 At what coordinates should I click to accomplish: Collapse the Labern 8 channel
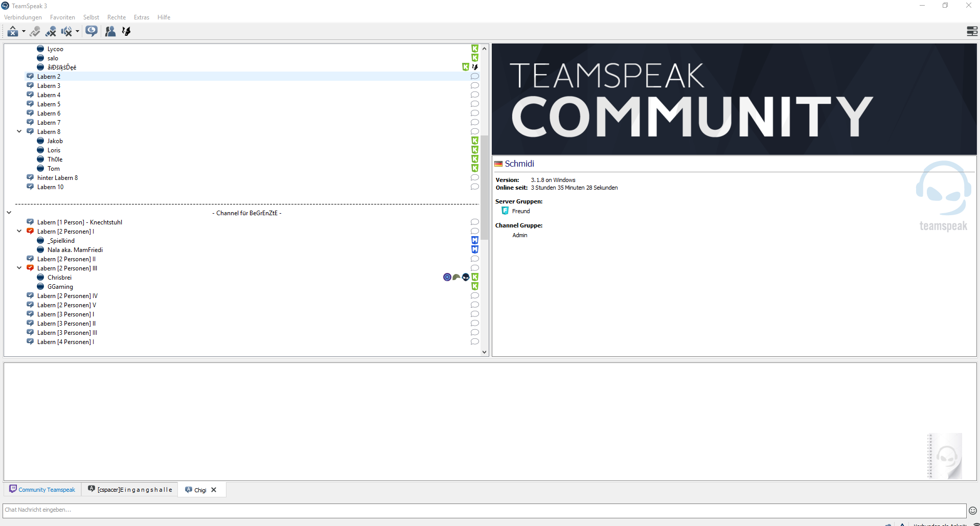pos(19,132)
